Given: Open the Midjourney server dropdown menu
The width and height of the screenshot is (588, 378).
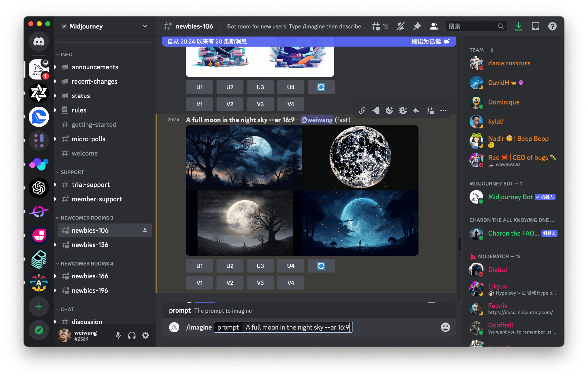Looking at the screenshot, I should 145,26.
